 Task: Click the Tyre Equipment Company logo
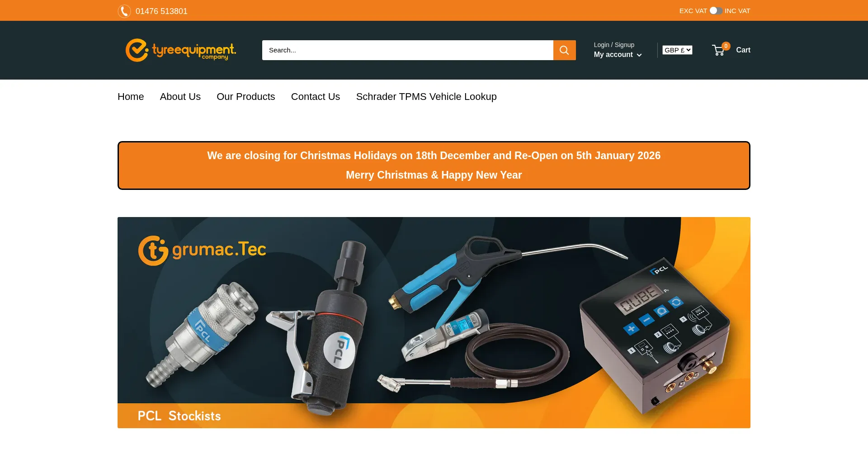181,50
